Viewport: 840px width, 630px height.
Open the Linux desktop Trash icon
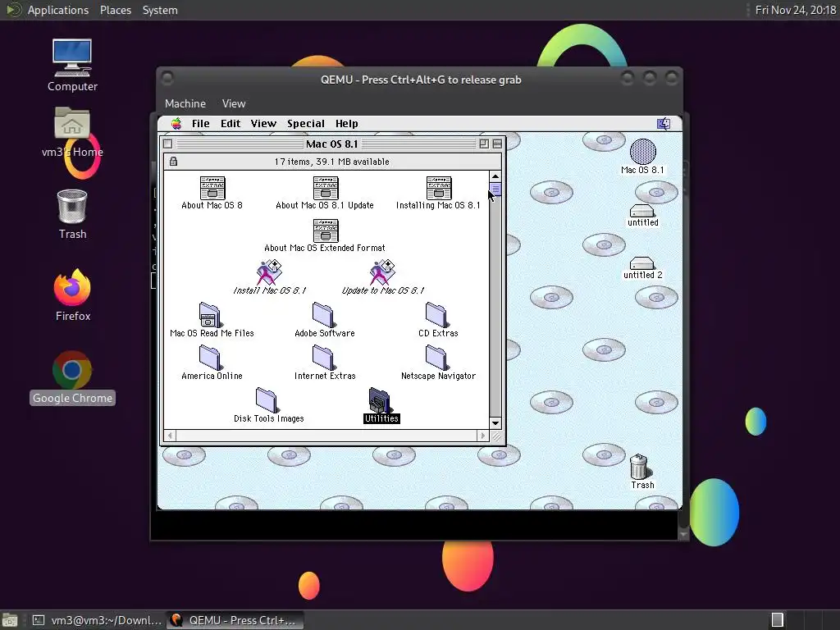click(72, 206)
